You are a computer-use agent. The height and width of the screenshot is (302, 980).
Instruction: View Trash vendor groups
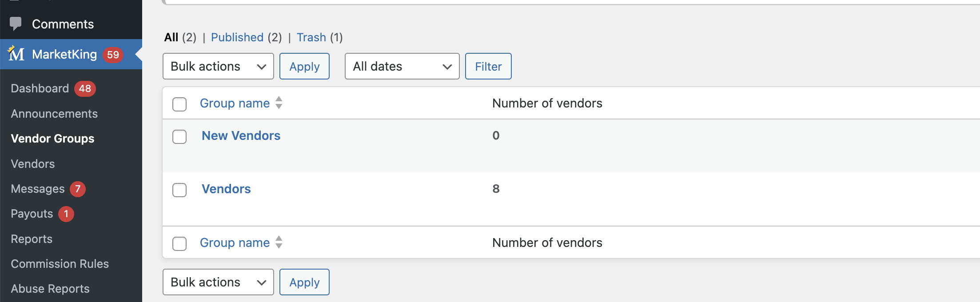[x=311, y=37]
